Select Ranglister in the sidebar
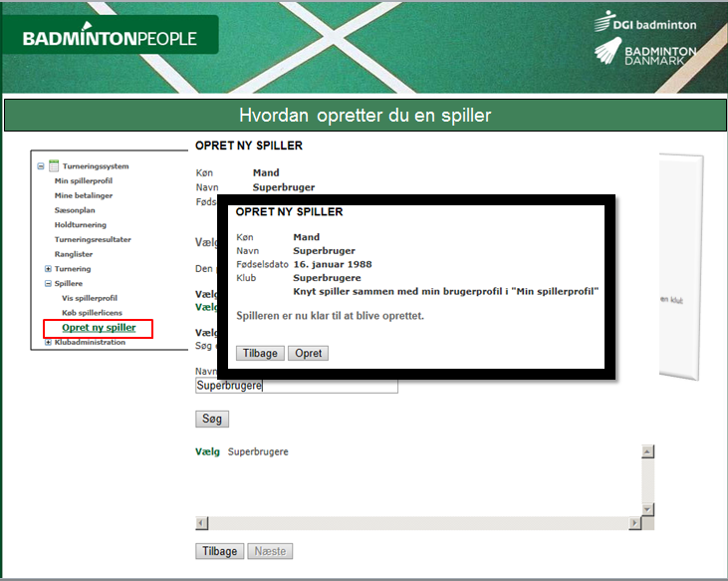The image size is (728, 581). click(x=74, y=254)
